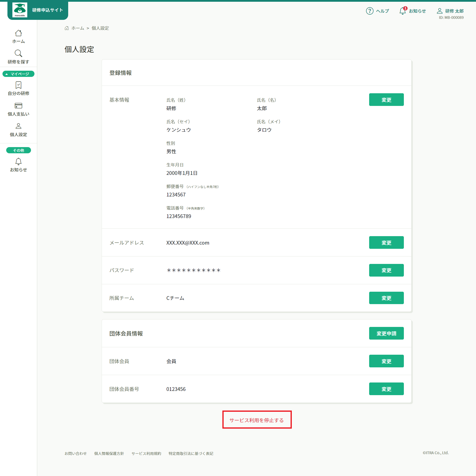Image resolution: width=476 pixels, height=476 pixels.
Task: Click 変更 button for 基本情報
Action: pos(386,100)
